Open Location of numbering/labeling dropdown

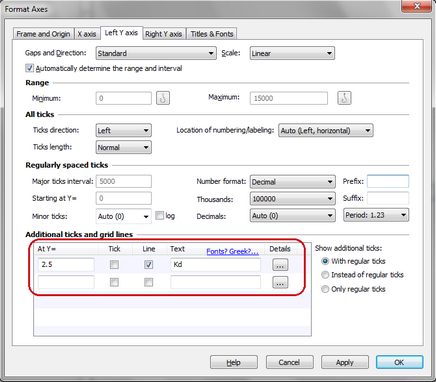pyautogui.click(x=326, y=130)
